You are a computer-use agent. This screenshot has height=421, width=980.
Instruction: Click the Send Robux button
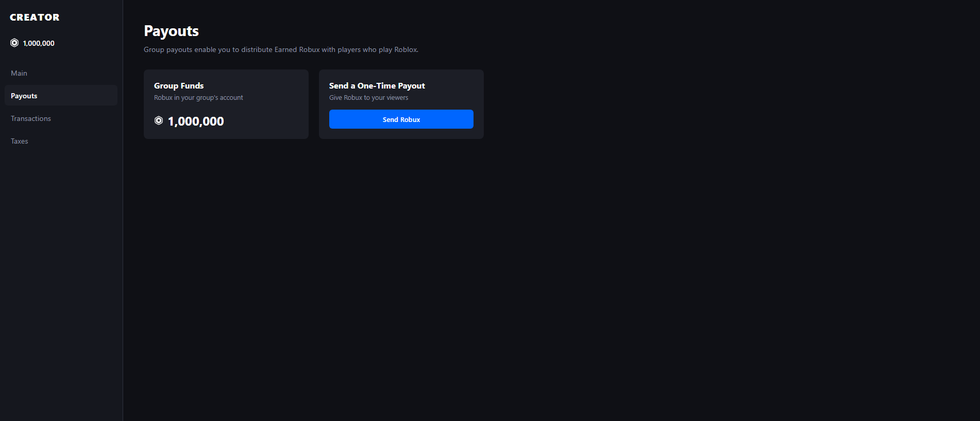401,119
